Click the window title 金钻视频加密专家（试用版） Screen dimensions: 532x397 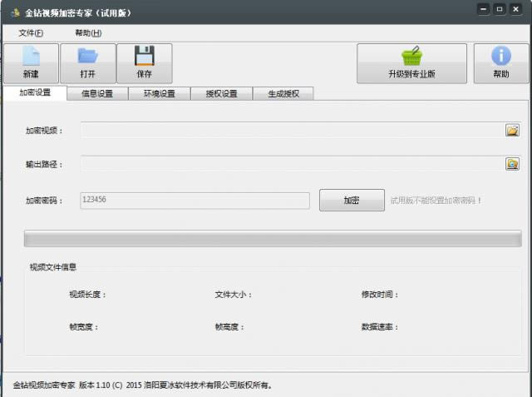click(x=78, y=13)
